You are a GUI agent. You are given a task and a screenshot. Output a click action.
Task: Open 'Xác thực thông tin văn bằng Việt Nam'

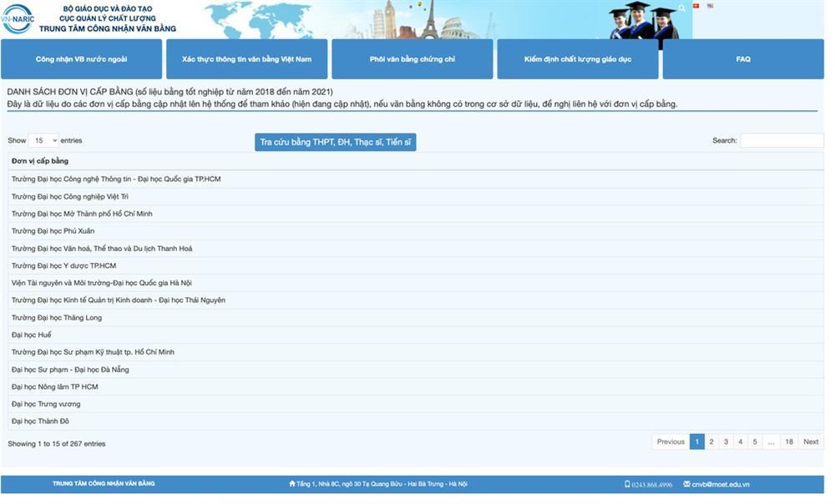tap(246, 59)
